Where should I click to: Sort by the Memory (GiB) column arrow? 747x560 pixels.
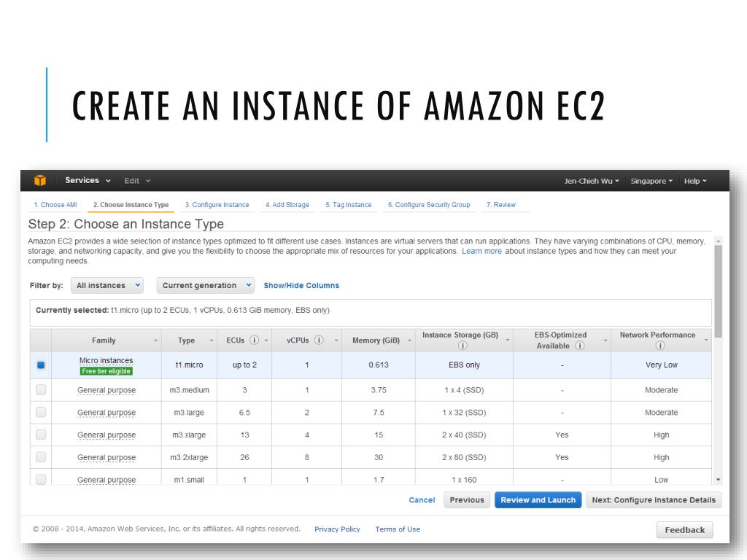(409, 341)
